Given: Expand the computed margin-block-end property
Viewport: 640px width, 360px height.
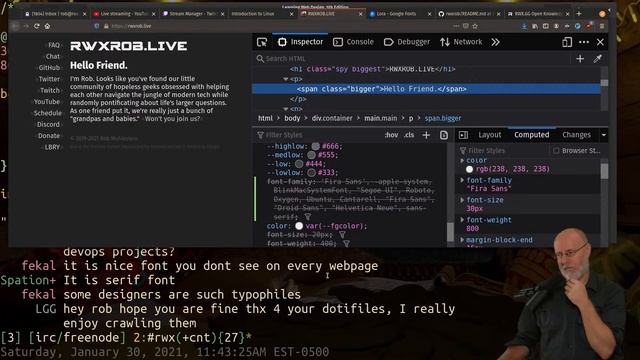Looking at the screenshot, I should tap(462, 240).
